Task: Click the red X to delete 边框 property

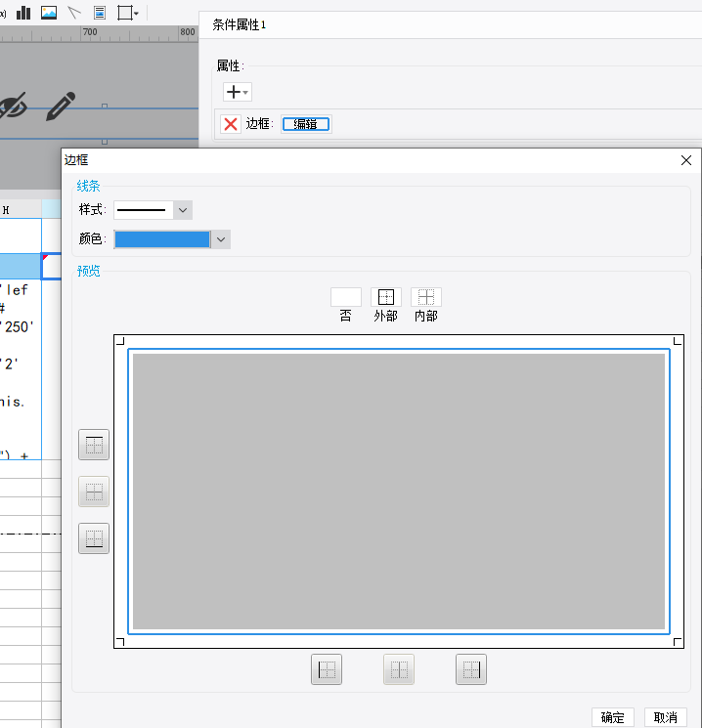Action: coord(230,124)
